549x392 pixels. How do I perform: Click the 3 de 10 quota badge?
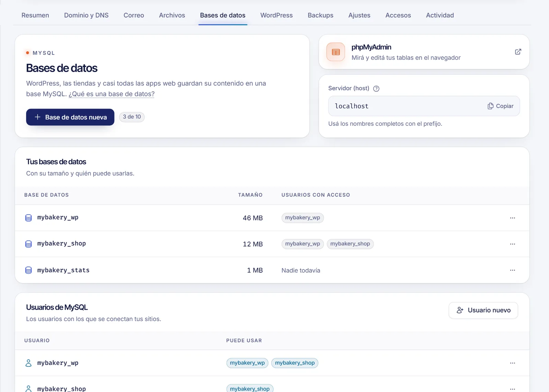132,117
